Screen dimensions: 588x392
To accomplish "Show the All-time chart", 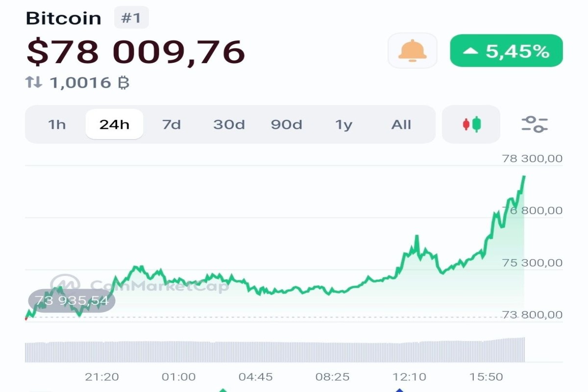I will tap(401, 124).
